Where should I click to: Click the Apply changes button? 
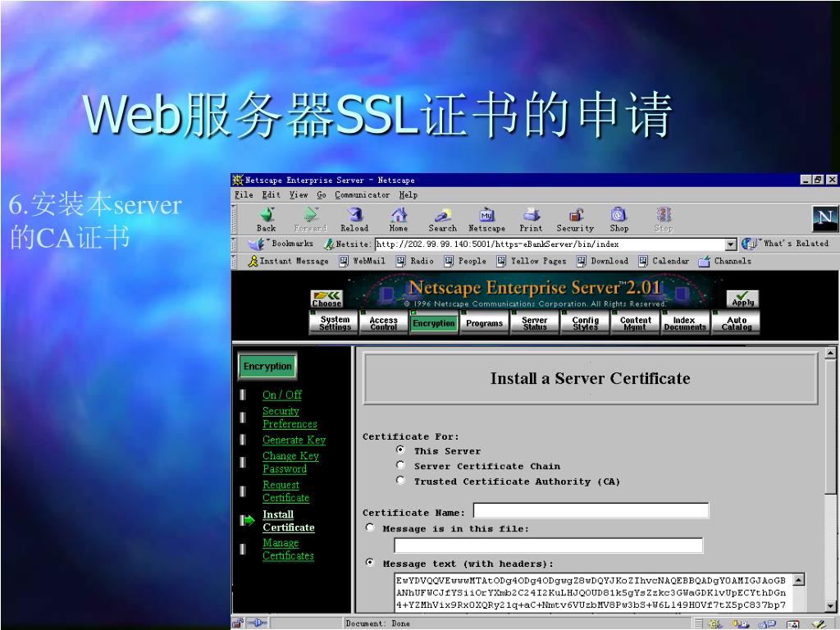click(x=742, y=299)
